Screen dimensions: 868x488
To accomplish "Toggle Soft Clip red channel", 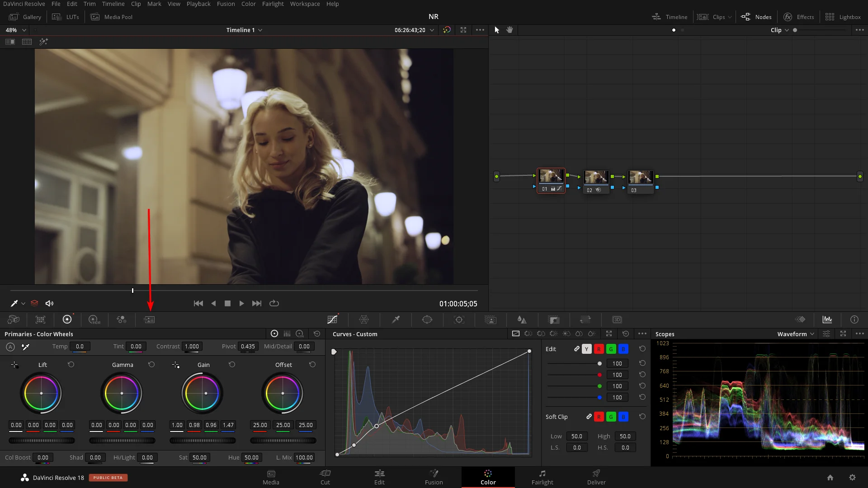I will (599, 417).
